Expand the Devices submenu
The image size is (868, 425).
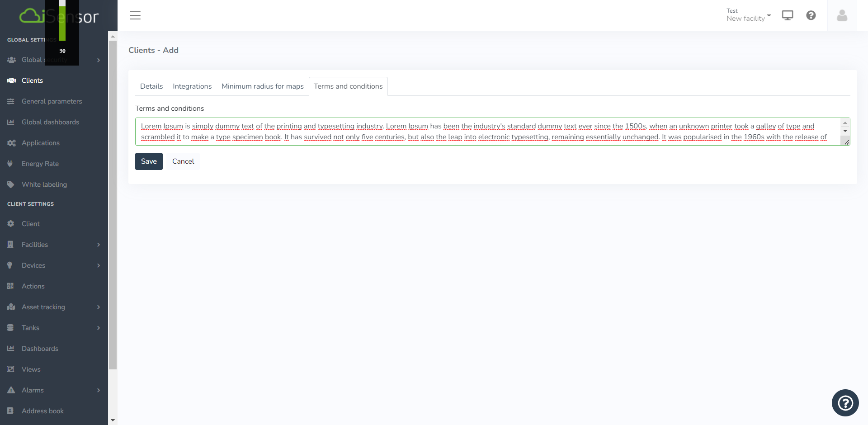(99, 265)
